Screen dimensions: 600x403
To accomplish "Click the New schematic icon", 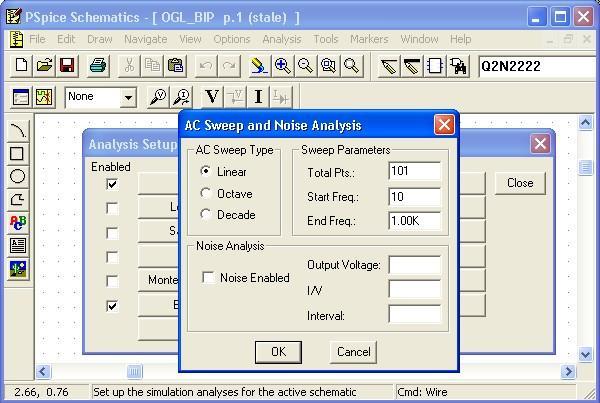I will [x=21, y=65].
